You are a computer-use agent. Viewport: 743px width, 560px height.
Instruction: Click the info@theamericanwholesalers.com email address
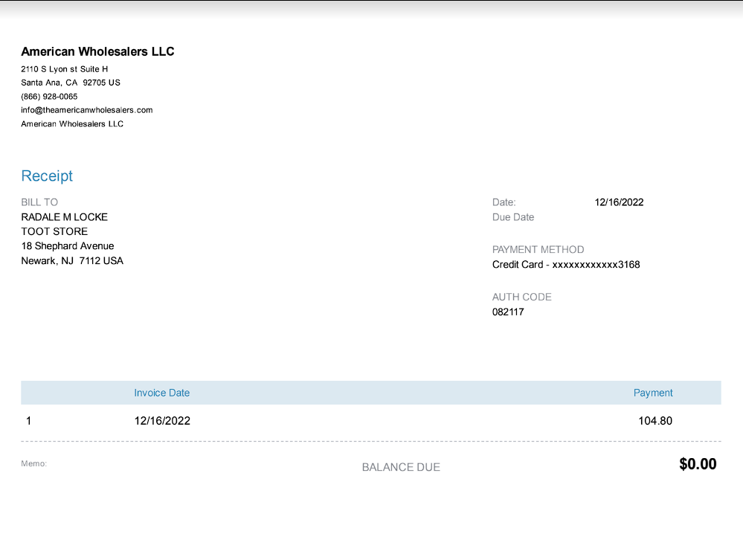coord(87,110)
